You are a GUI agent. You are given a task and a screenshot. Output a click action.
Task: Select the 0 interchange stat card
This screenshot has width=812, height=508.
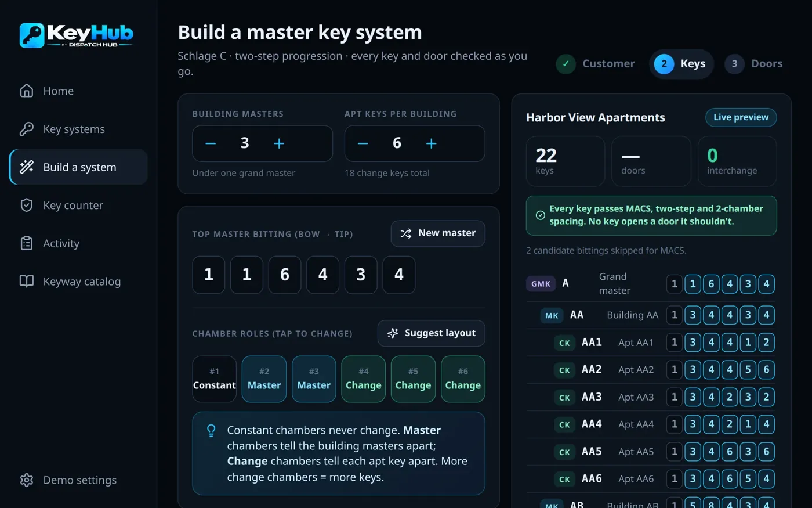click(737, 161)
